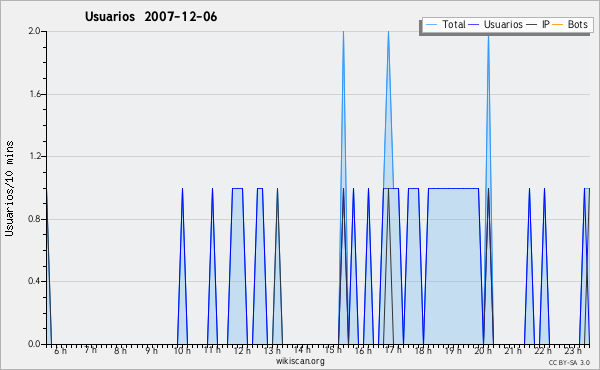Click the orange Bots legend line
The image size is (600, 370).
click(x=558, y=25)
